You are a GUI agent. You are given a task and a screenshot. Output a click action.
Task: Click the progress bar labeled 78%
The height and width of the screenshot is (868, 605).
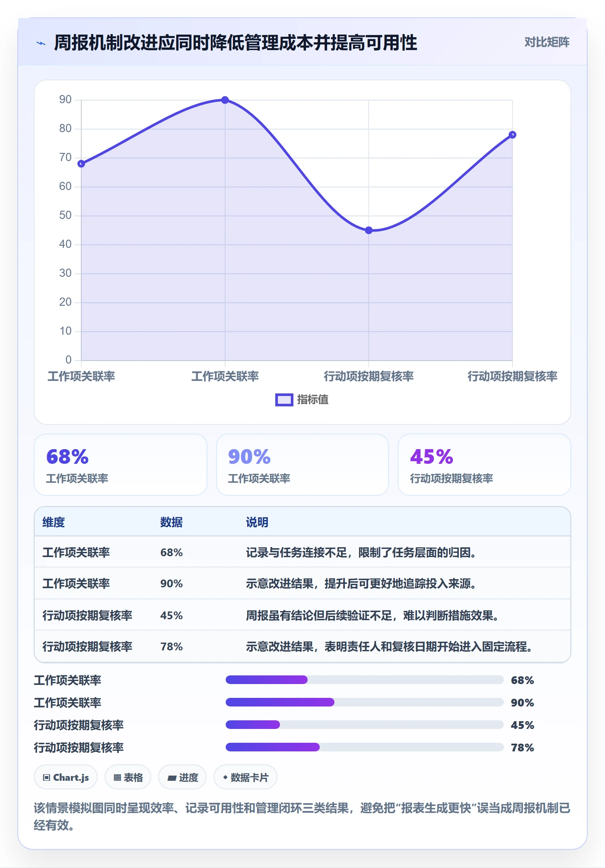[364, 747]
